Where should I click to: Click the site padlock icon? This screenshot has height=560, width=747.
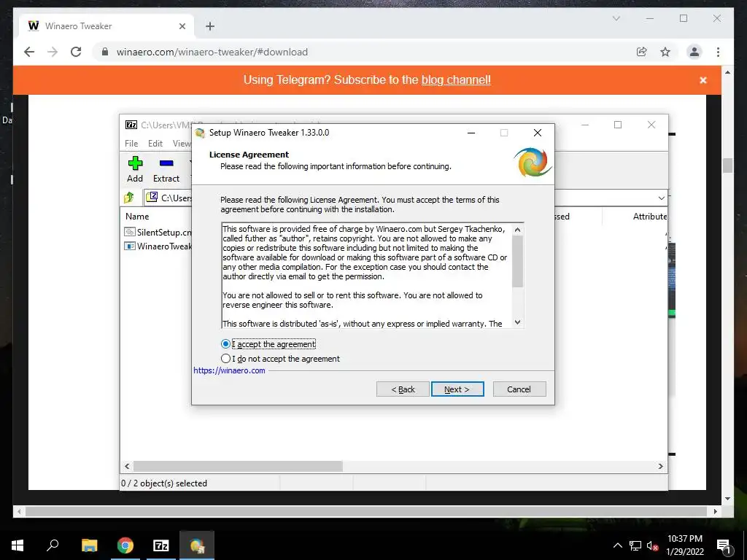(105, 52)
